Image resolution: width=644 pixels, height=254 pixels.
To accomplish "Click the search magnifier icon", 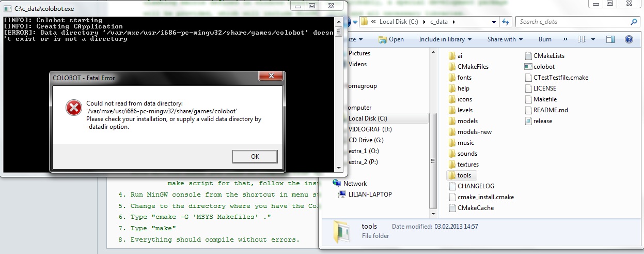I will click(634, 22).
